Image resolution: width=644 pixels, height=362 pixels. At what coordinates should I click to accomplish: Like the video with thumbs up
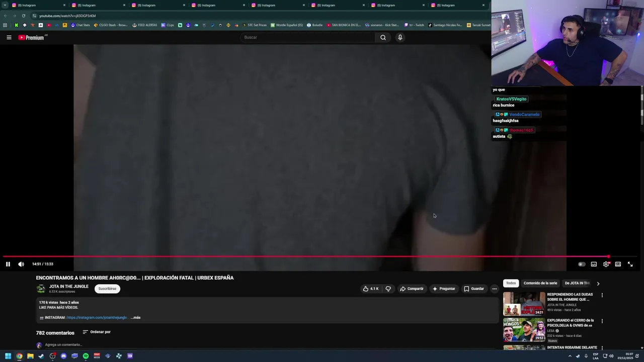pos(371,289)
